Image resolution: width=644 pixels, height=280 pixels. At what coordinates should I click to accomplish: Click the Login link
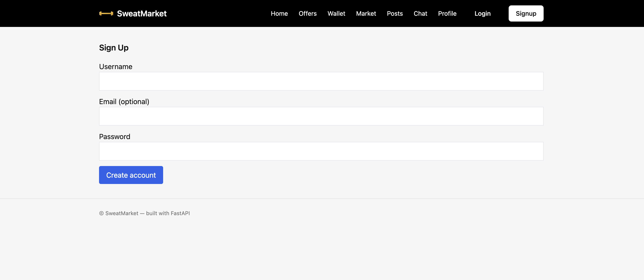482,13
